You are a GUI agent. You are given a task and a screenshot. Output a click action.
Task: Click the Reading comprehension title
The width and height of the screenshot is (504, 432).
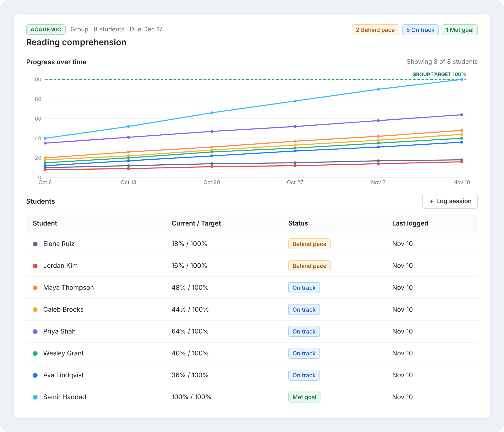[76, 42]
